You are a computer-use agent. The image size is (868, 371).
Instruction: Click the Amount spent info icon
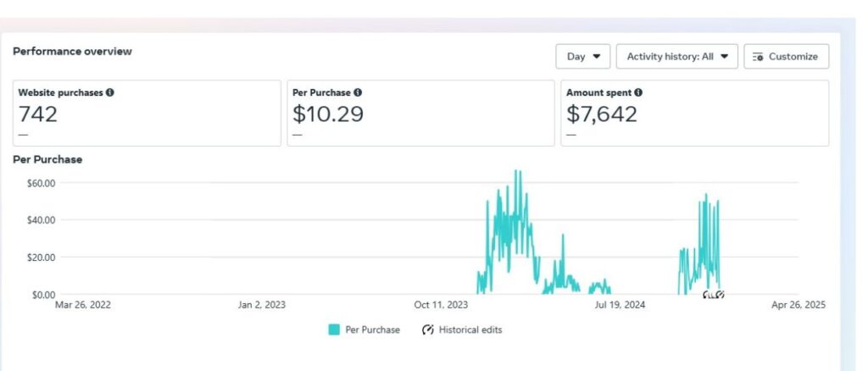638,93
